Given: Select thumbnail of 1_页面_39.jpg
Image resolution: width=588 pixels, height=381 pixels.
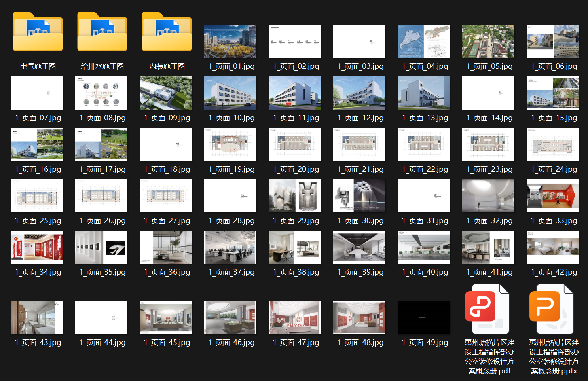Looking at the screenshot, I should click(359, 247).
